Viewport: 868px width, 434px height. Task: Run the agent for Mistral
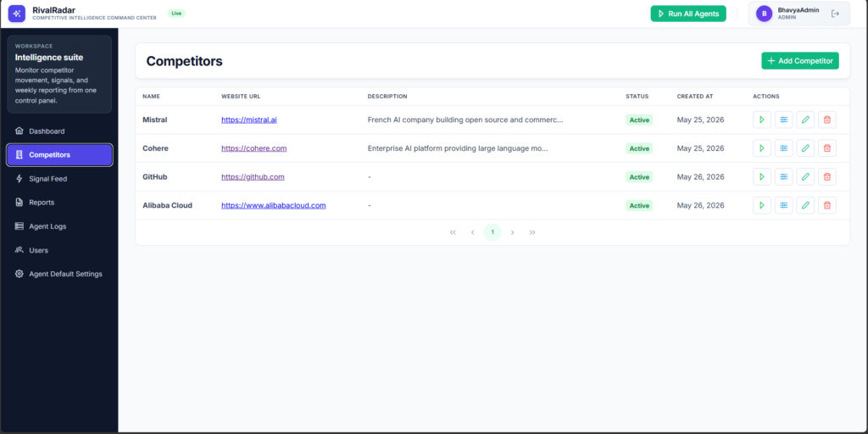762,120
